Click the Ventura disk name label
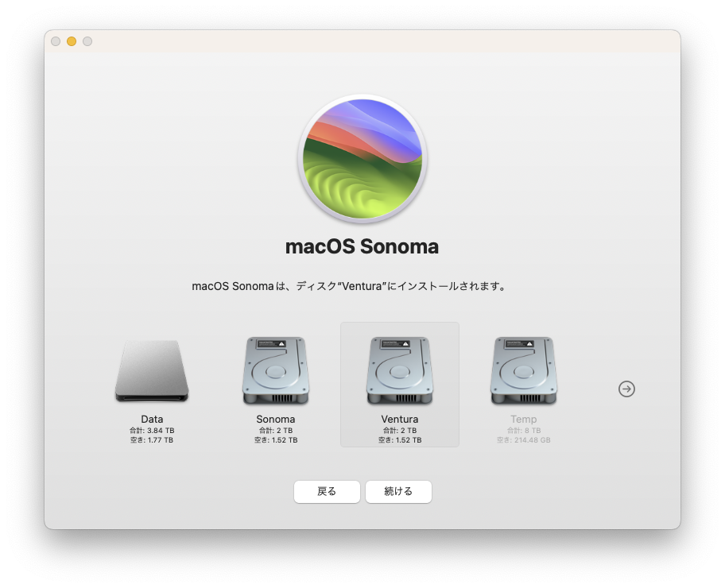The height and width of the screenshot is (588, 725). click(400, 420)
